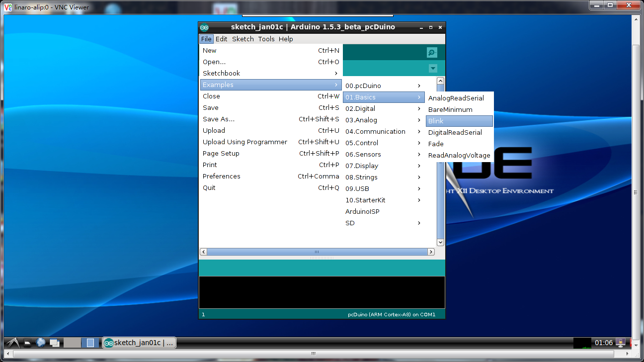The height and width of the screenshot is (362, 644).
Task: Select Upload Using Programmer
Action: pyautogui.click(x=271, y=142)
